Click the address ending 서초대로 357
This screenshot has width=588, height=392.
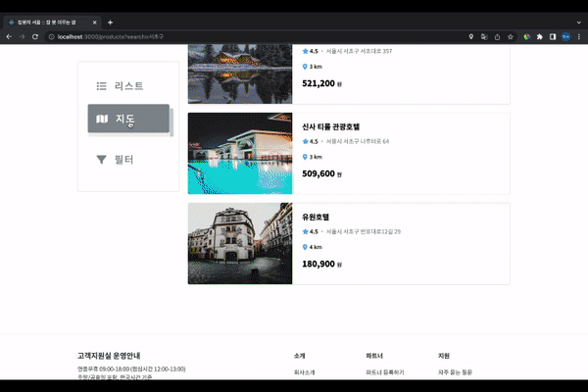(x=359, y=51)
